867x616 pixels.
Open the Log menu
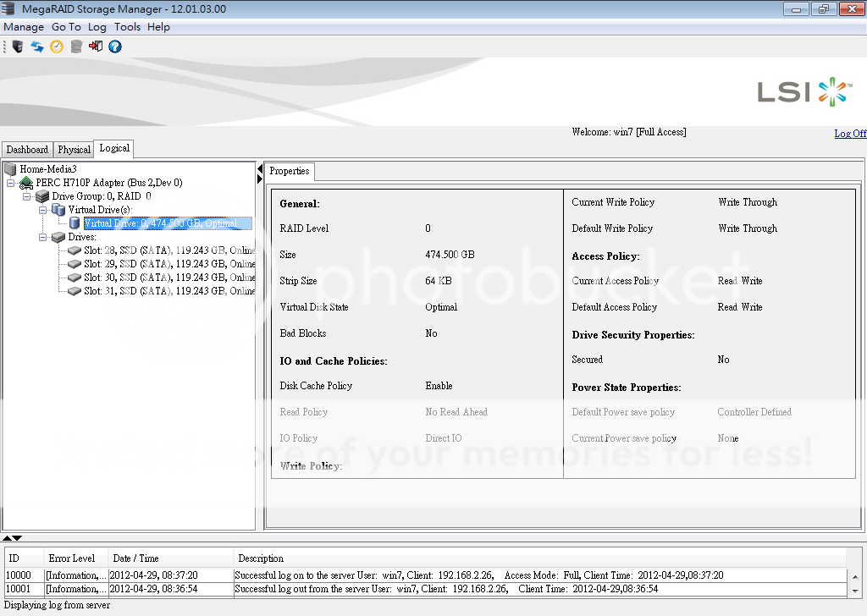click(97, 27)
